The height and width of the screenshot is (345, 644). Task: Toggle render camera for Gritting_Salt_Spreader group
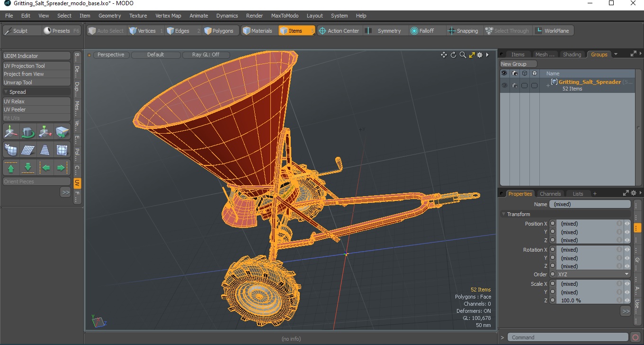(514, 85)
